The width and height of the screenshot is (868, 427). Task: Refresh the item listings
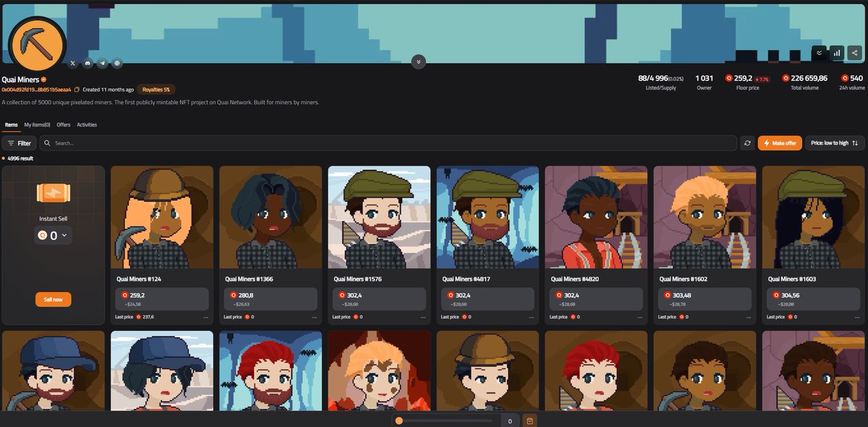tap(748, 143)
